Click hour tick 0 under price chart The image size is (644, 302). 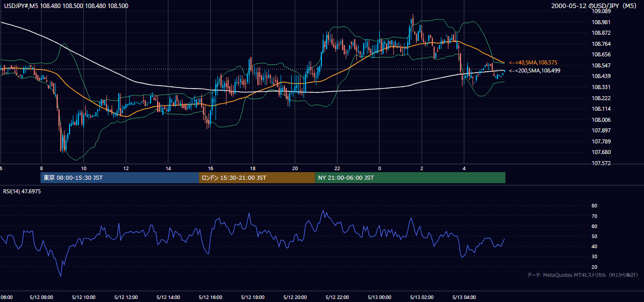tap(379, 169)
